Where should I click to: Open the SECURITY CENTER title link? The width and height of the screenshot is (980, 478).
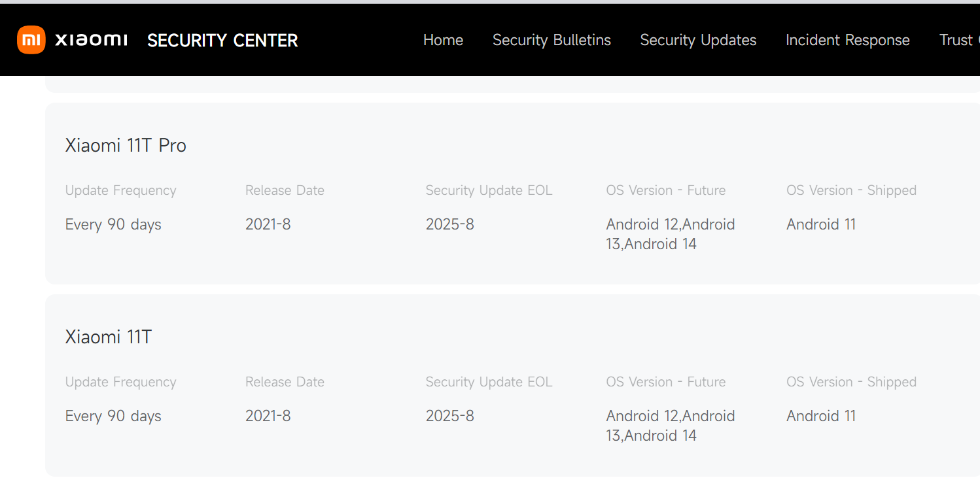[222, 41]
